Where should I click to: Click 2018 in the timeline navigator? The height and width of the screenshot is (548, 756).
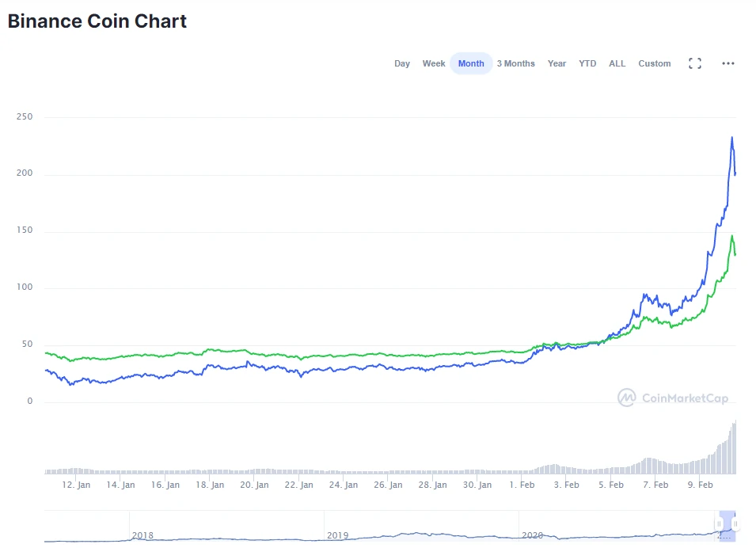tap(142, 535)
